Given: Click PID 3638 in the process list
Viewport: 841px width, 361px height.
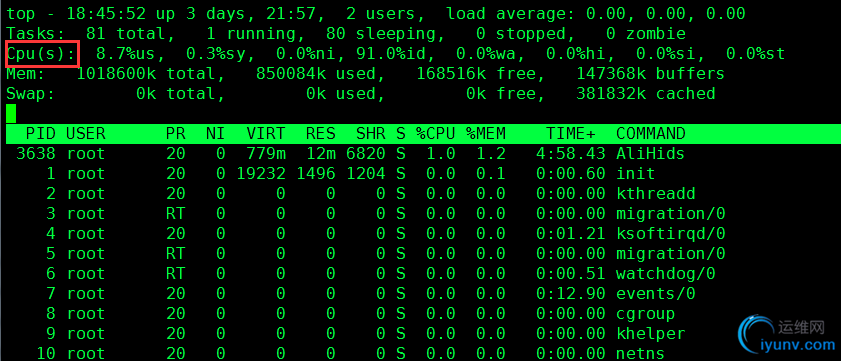Looking at the screenshot, I should pyautogui.click(x=36, y=154).
